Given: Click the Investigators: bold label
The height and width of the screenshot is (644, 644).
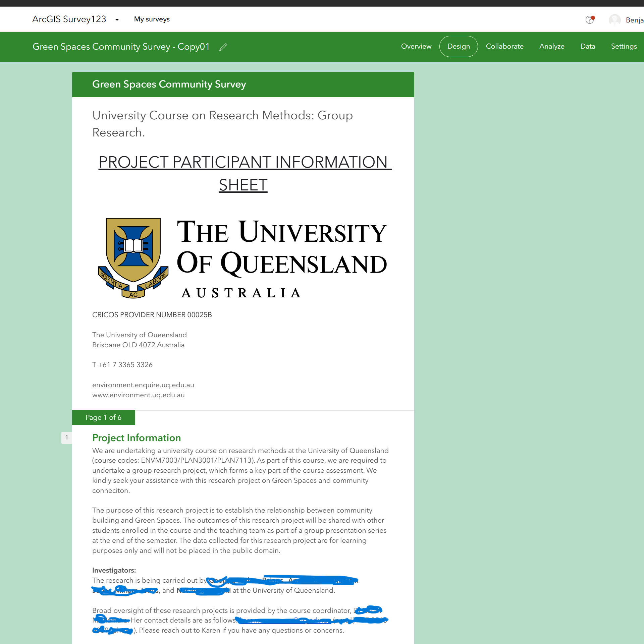Looking at the screenshot, I should (114, 570).
